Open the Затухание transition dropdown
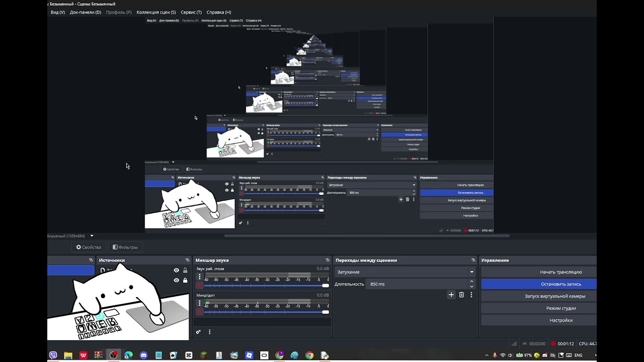This screenshot has height=362, width=644. tap(405, 272)
